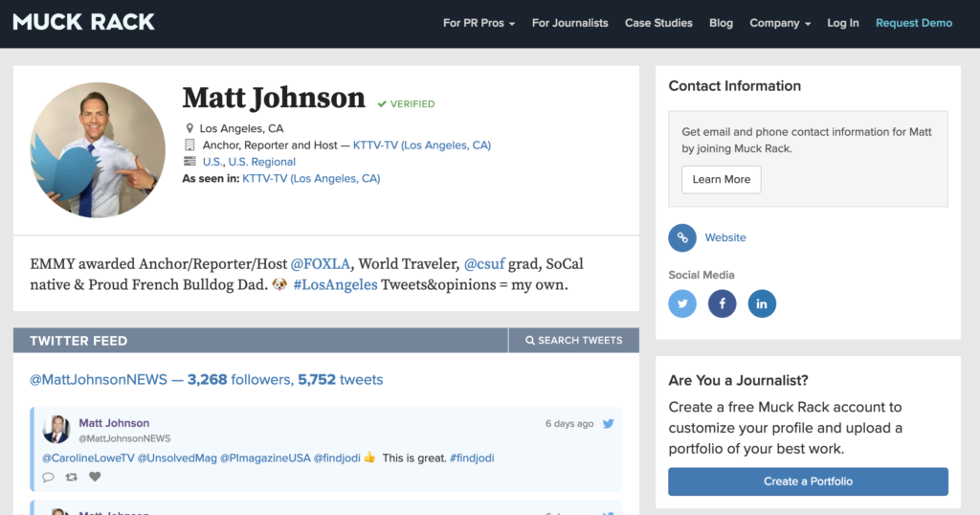Open the For PR Pros dropdown
This screenshot has height=515, width=980.
(479, 23)
